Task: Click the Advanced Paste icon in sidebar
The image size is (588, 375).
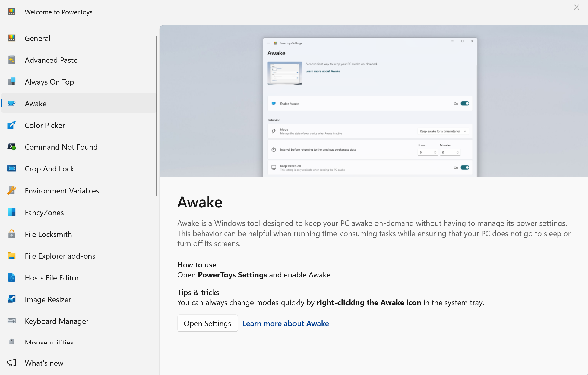Action: [x=12, y=60]
